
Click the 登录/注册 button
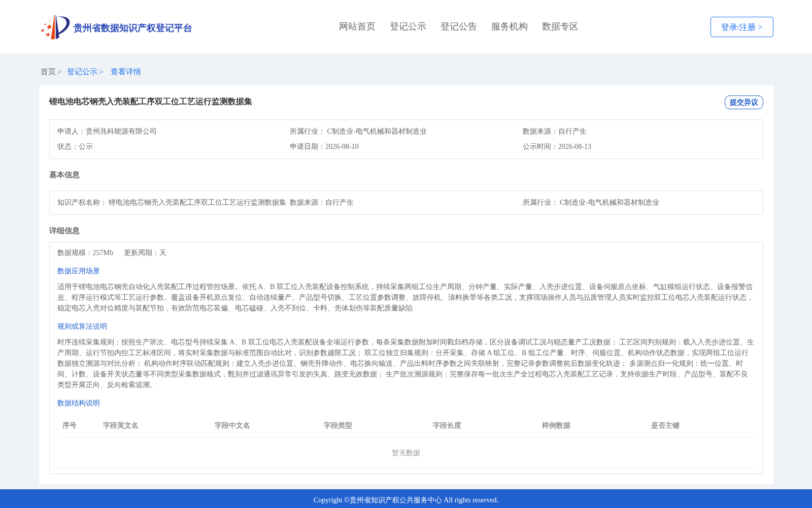pyautogui.click(x=742, y=27)
